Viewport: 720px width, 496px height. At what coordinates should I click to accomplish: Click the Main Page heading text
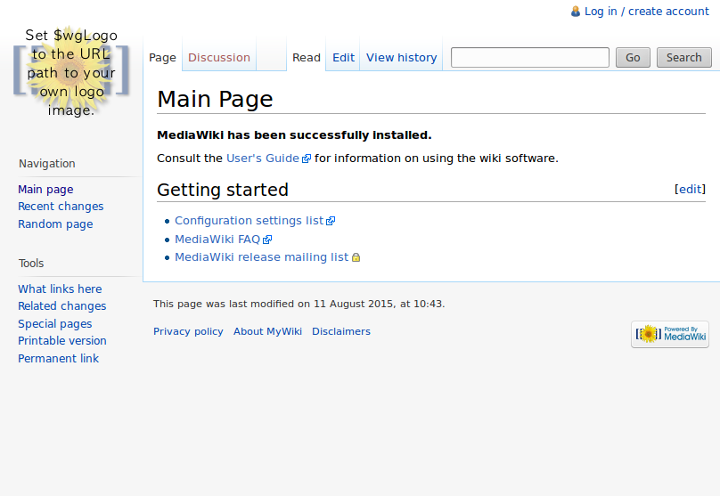coord(215,99)
